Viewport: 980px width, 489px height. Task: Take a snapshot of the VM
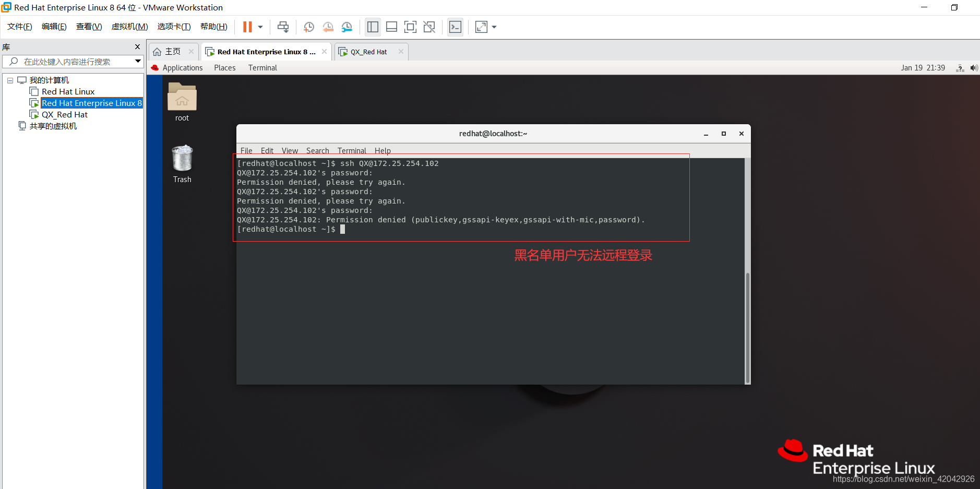point(309,27)
